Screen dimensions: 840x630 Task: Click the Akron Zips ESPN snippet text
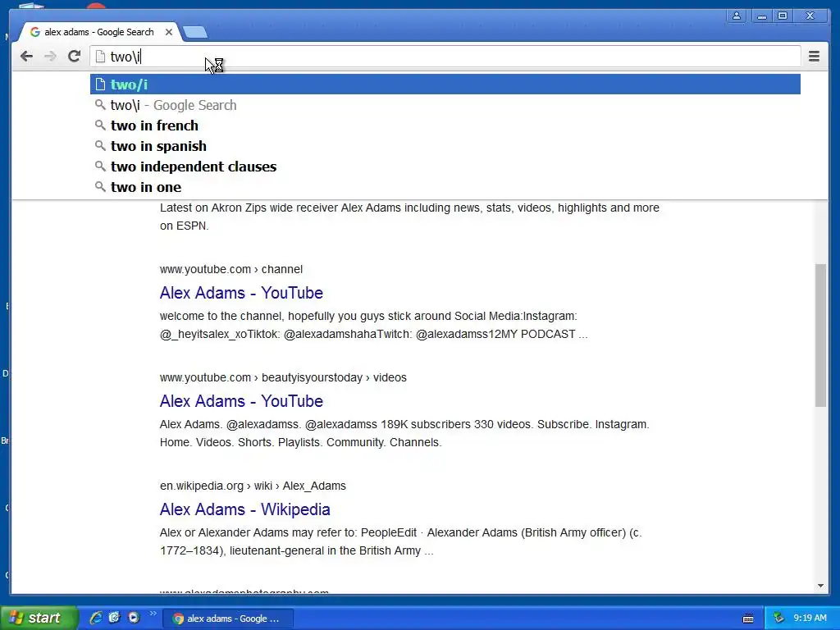click(x=409, y=217)
